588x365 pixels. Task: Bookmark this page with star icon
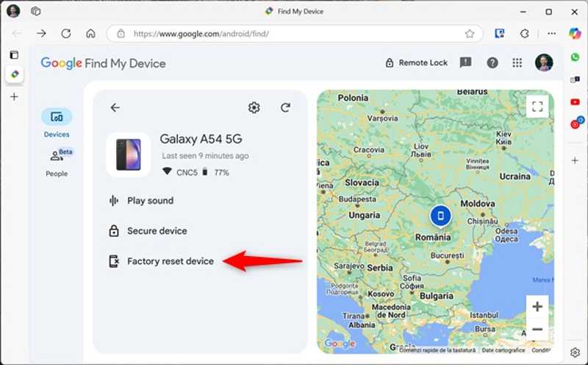click(x=470, y=34)
